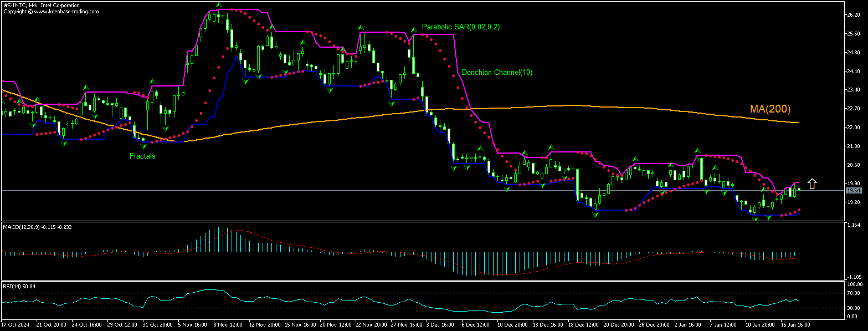Click the RSI 70.00 level label
868x331 pixels.
[x=853, y=293]
